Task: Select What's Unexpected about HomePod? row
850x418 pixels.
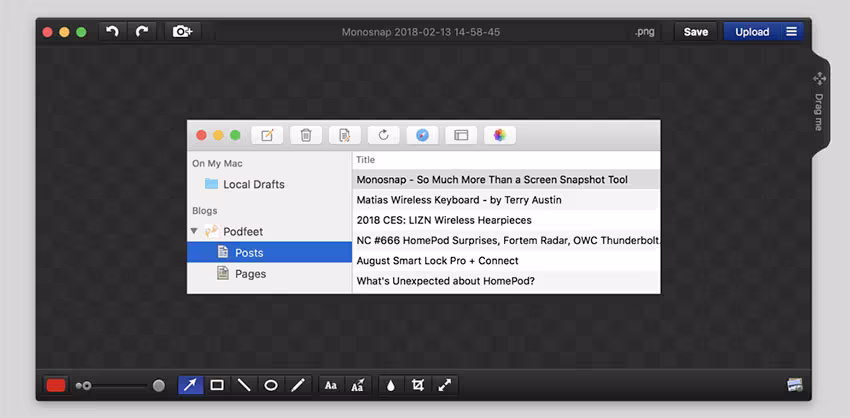Action: pos(506,281)
